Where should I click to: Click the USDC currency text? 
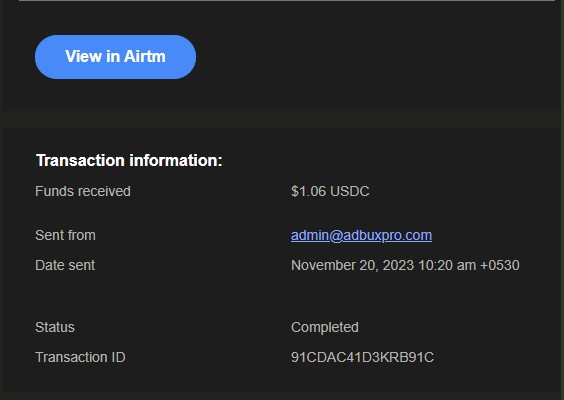click(x=350, y=191)
